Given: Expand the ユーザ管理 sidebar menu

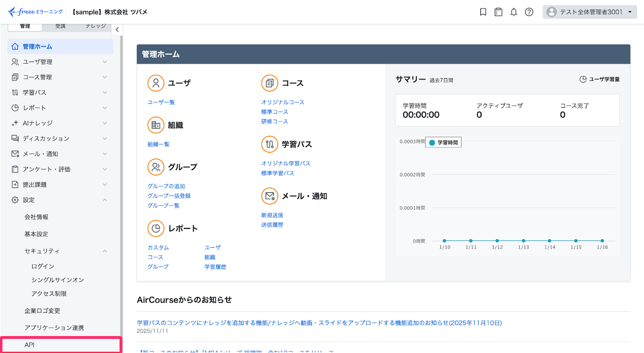Looking at the screenshot, I should [60, 62].
